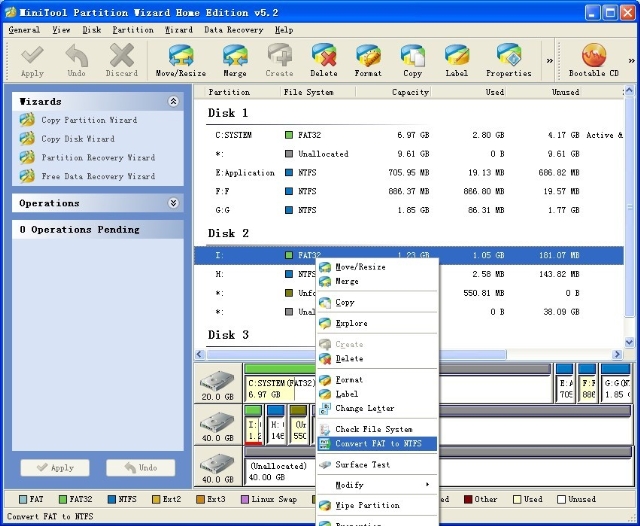The height and width of the screenshot is (526, 640).
Task: Select C:SYSTEM block in disk map
Action: [281, 382]
